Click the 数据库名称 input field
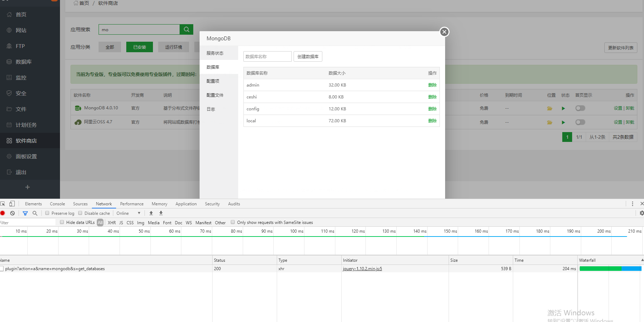644x322 pixels. (x=268, y=56)
